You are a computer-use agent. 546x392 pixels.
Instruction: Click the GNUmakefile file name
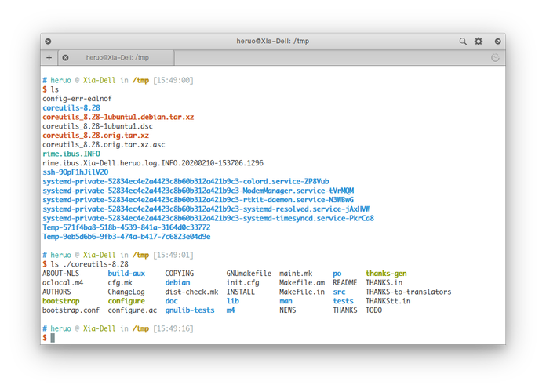click(x=249, y=274)
